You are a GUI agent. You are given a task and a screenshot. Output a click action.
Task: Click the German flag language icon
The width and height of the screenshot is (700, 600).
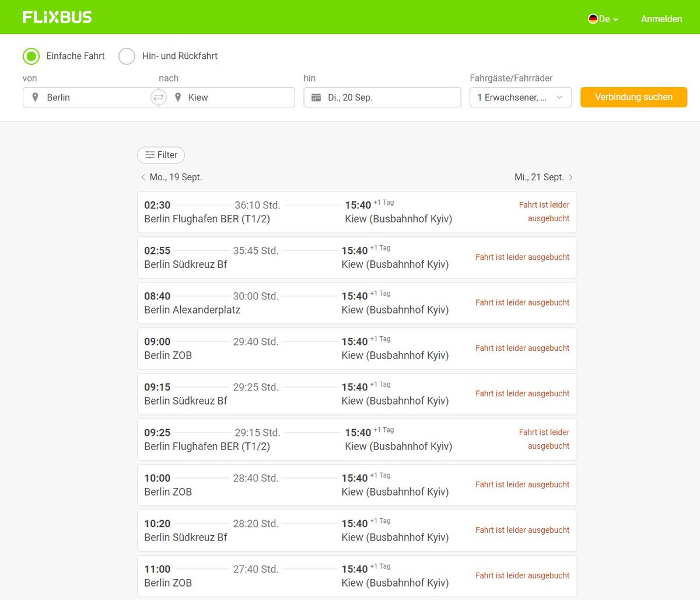click(593, 19)
